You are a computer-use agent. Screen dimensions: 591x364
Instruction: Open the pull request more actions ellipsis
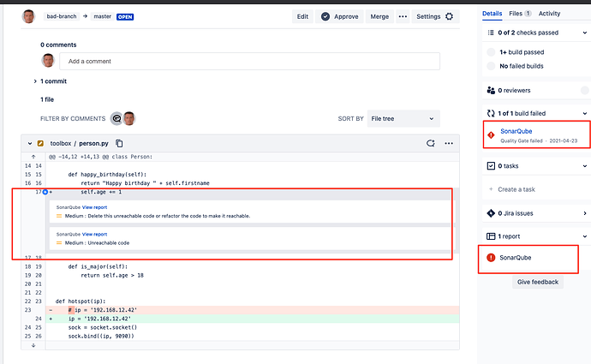403,16
